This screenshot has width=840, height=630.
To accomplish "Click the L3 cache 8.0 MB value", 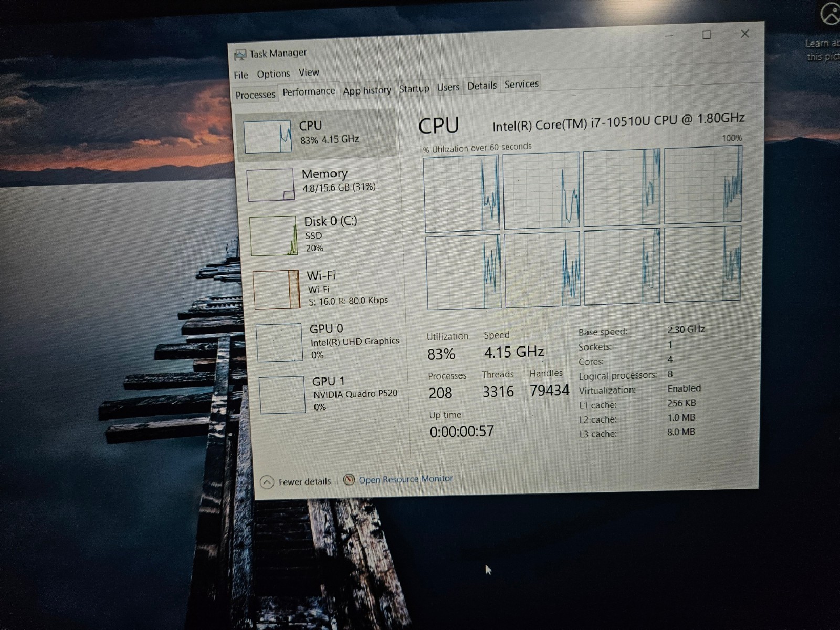I will (681, 432).
